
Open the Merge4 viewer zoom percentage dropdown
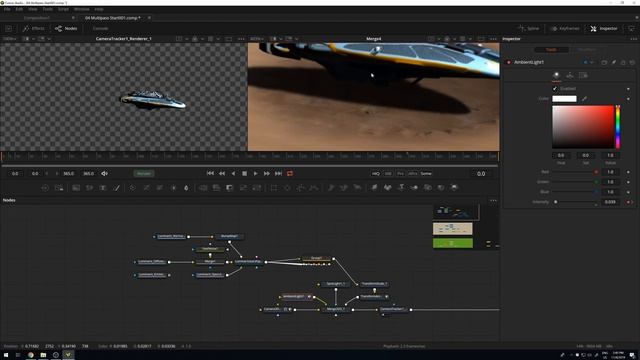point(257,39)
